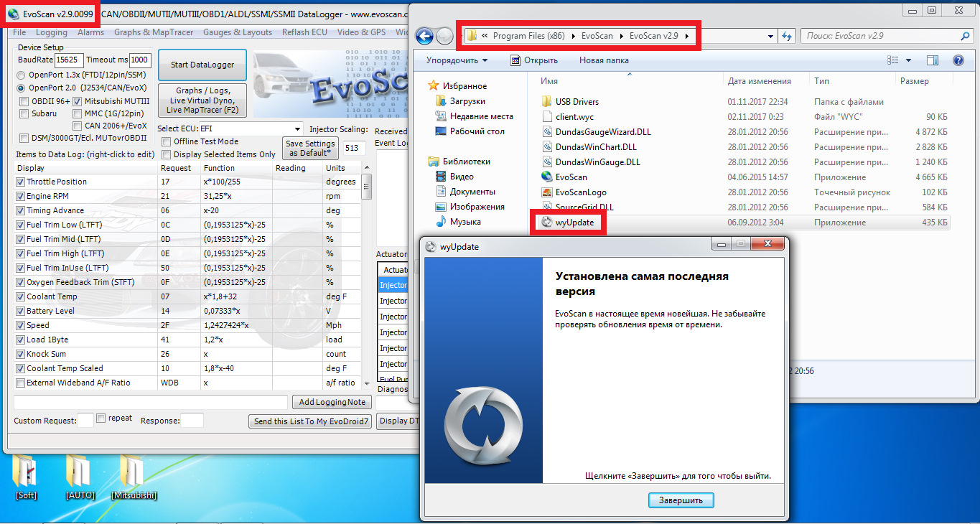Enable External Wideband A/F Ratio logging

[x=19, y=382]
